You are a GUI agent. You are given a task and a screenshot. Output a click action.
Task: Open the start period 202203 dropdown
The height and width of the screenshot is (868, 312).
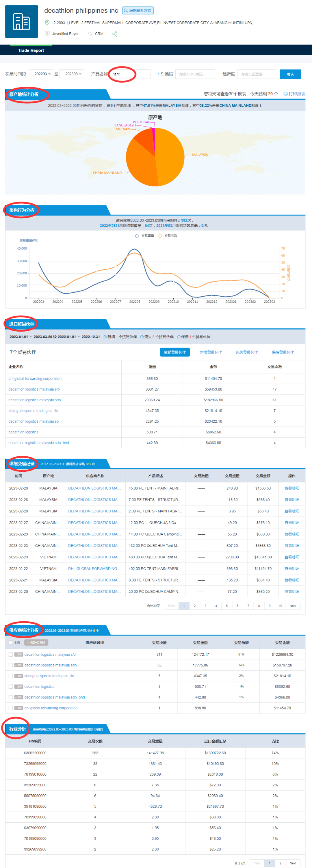[x=41, y=74]
